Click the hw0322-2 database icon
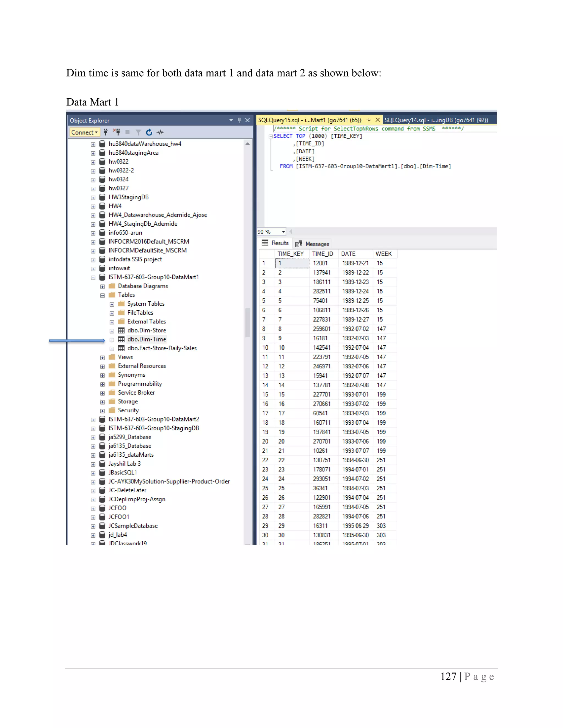Image resolution: width=563 pixels, height=728 pixels. pyautogui.click(x=102, y=170)
